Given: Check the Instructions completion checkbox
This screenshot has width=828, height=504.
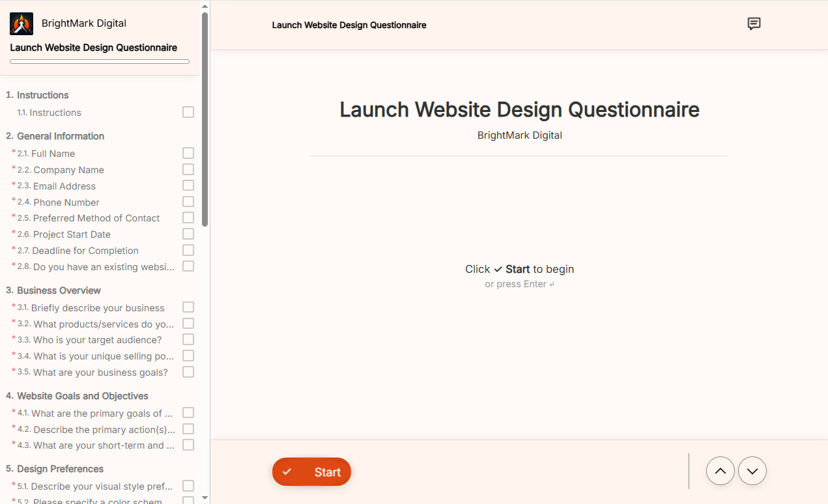Looking at the screenshot, I should (188, 112).
